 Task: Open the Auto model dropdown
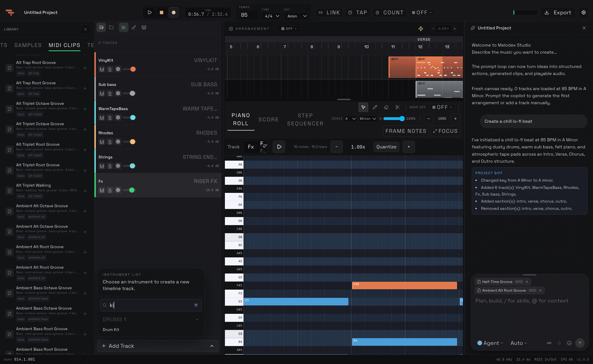519,343
